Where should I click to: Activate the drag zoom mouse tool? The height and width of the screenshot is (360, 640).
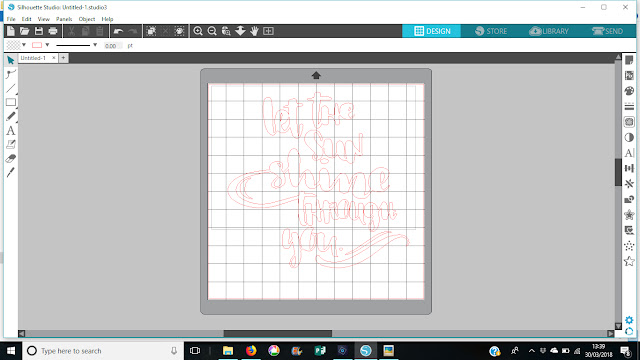click(226, 31)
